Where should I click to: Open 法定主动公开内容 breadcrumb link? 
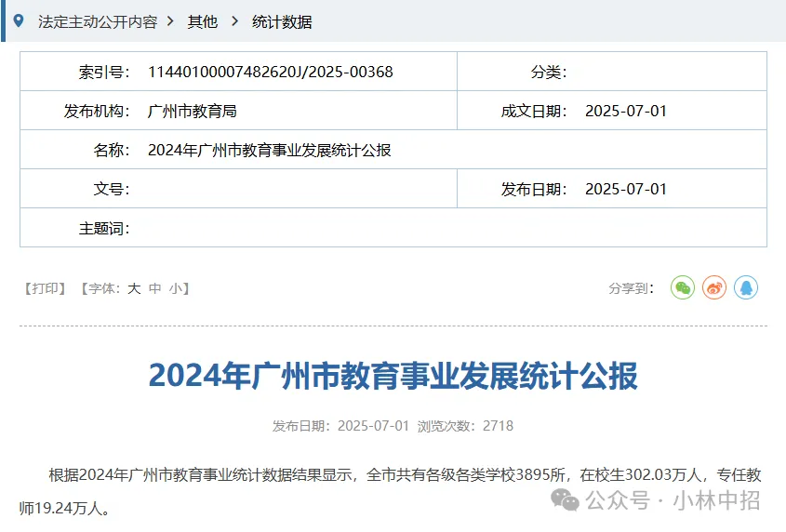[x=98, y=21]
